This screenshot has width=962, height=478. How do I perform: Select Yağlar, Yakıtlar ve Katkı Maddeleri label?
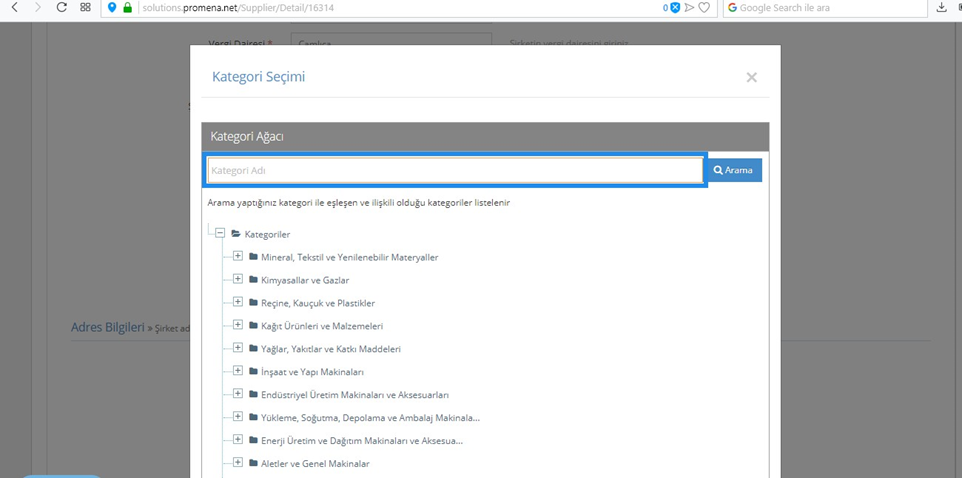[331, 349]
